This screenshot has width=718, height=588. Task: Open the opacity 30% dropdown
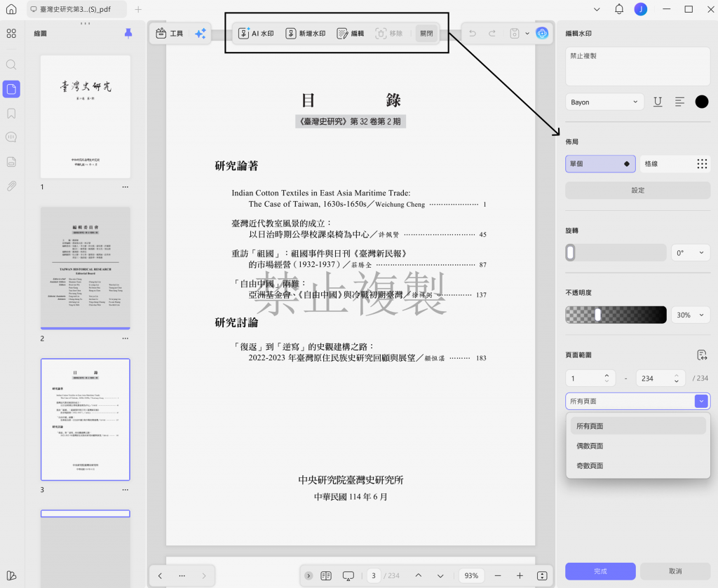point(691,315)
